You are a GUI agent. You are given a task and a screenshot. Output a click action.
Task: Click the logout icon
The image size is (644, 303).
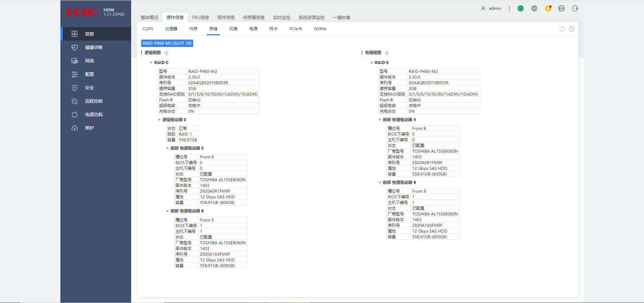coord(575,8)
